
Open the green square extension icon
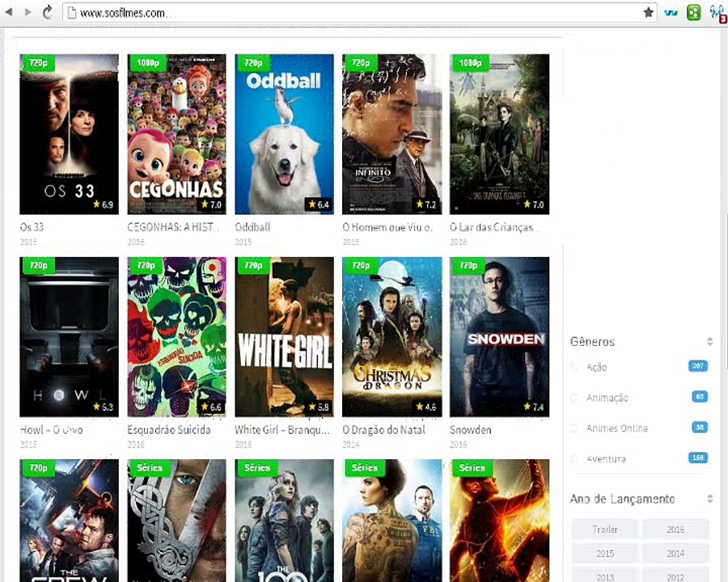point(694,13)
